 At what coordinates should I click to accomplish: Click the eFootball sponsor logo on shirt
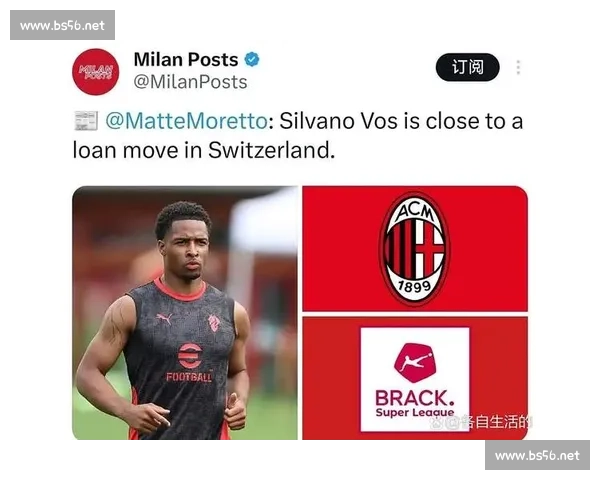189,362
